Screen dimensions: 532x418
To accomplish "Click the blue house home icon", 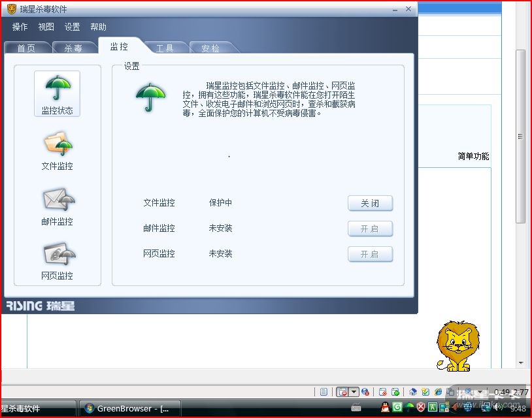I will click(413, 392).
